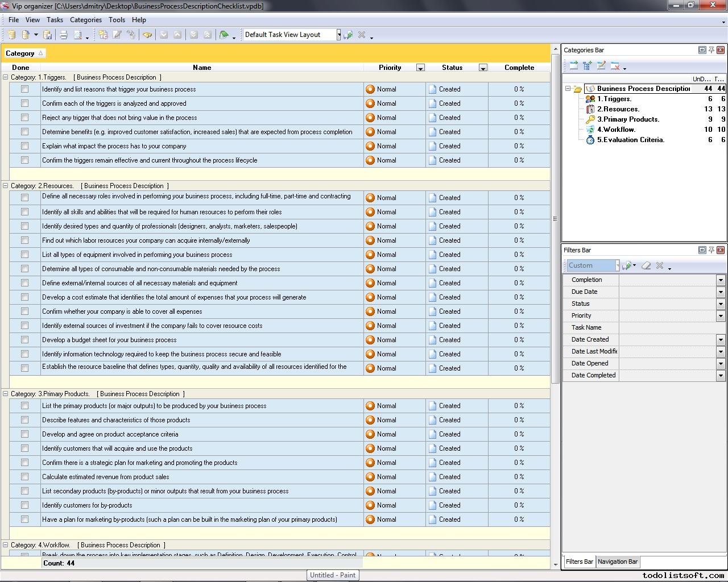Switch to the Navigation Bar tab
The width and height of the screenshot is (728, 582).
coord(618,562)
